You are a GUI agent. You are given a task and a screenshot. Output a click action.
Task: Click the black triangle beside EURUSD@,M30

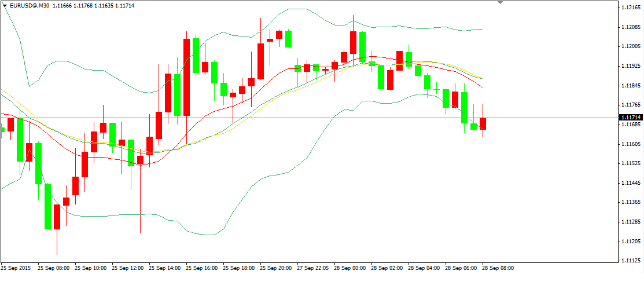point(5,5)
